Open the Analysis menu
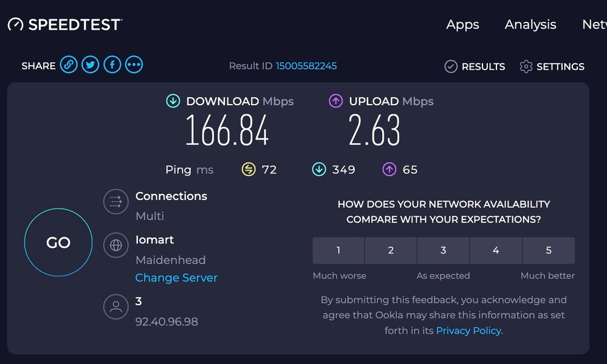The image size is (607, 364). coord(530,25)
